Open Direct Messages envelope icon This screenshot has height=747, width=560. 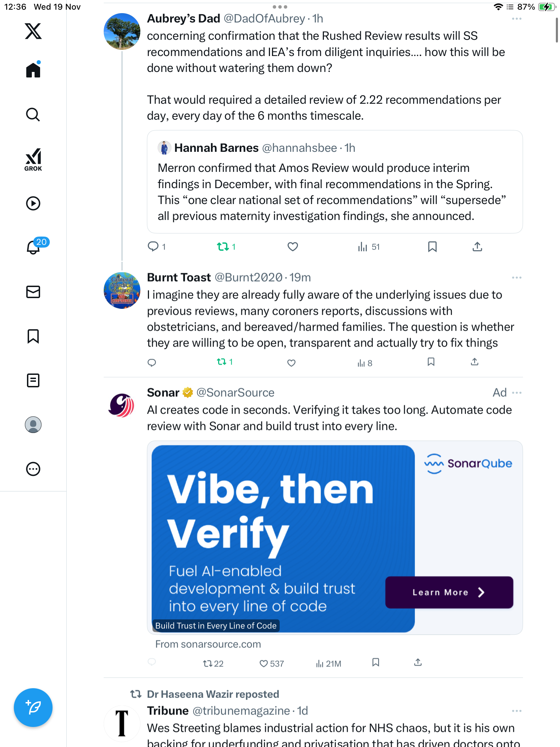[33, 292]
